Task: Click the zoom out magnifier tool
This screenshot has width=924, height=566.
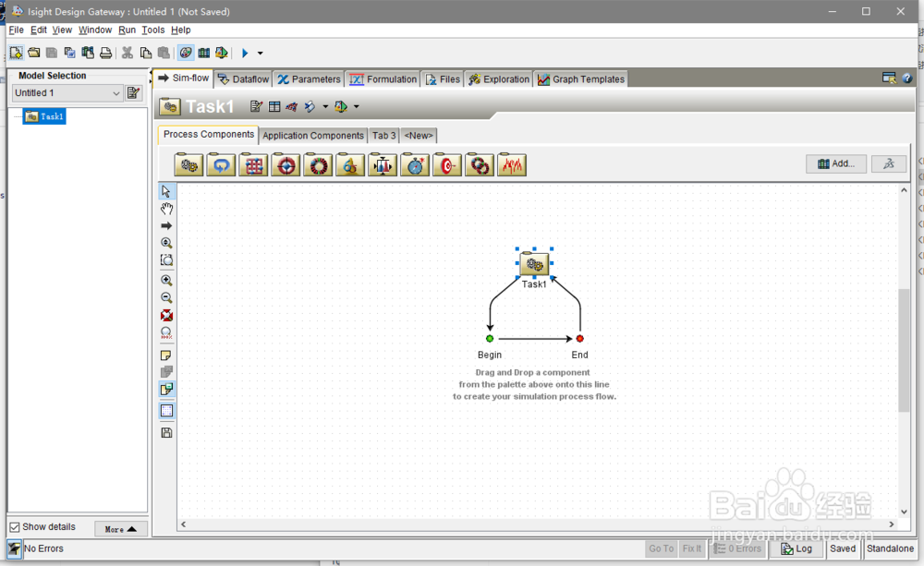Action: [x=166, y=298]
